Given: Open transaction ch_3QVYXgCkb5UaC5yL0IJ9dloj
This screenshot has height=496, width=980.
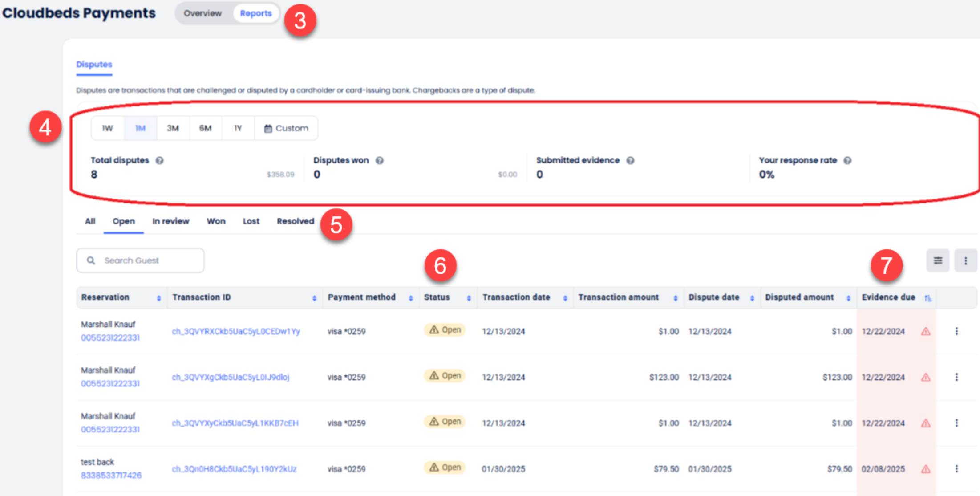Looking at the screenshot, I should (231, 378).
